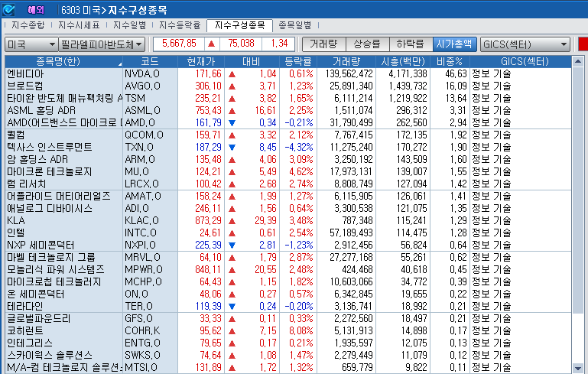This screenshot has width=588, height=374.
Task: Select the 인텔 stock name
Action: tap(16, 233)
